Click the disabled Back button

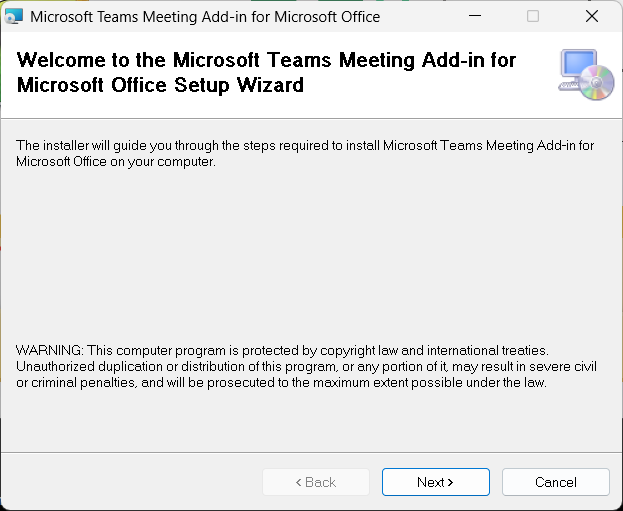click(316, 482)
